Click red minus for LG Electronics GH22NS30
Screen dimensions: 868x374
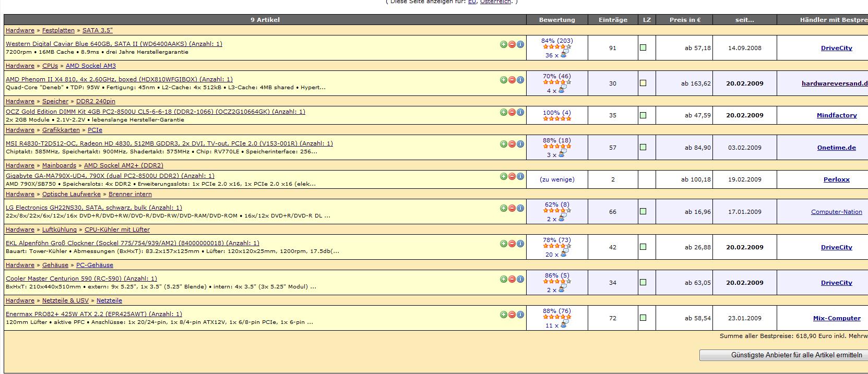[x=512, y=208]
